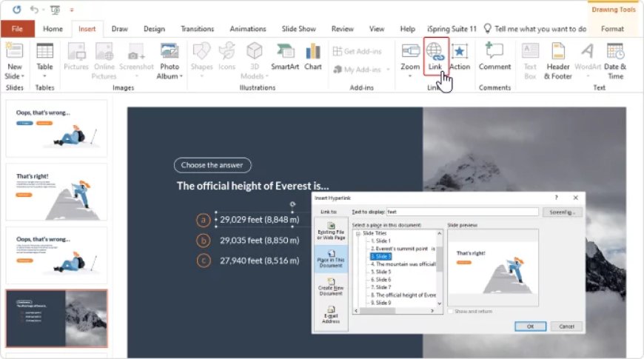
Task: Switch to the Transitions ribbon tab
Action: 197,29
